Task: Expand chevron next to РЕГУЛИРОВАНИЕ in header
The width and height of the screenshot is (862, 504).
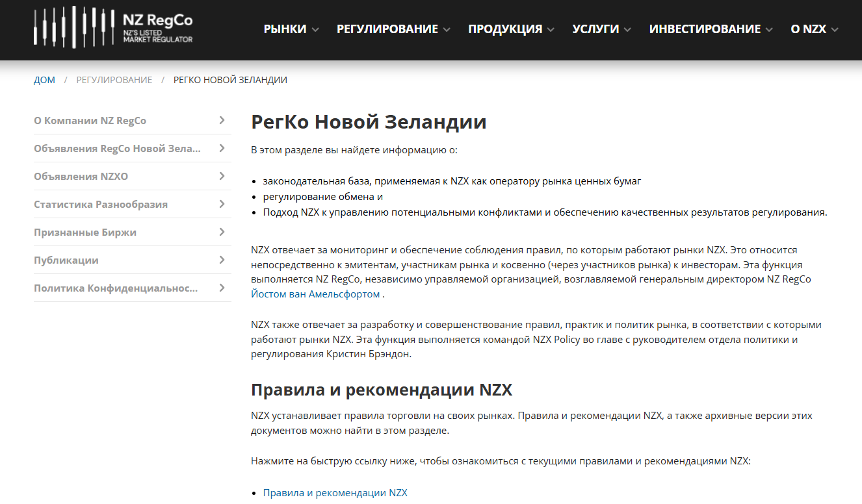Action: [447, 30]
